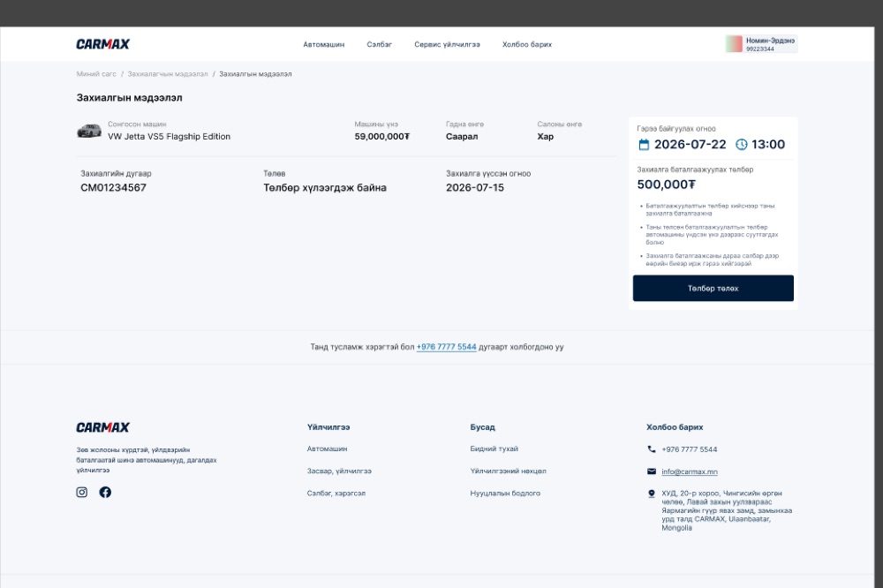
Task: Open the Номин-Эрдэнэ user profile
Action: click(x=761, y=44)
